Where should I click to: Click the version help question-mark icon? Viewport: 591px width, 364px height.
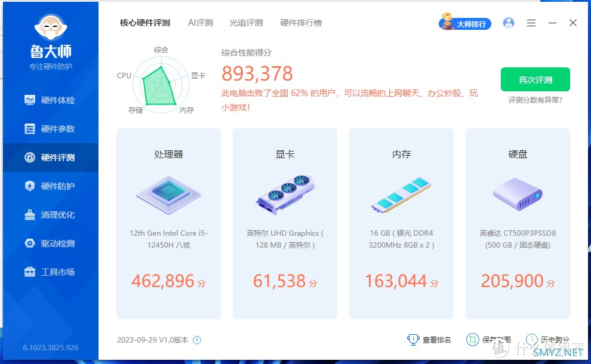[x=197, y=340]
